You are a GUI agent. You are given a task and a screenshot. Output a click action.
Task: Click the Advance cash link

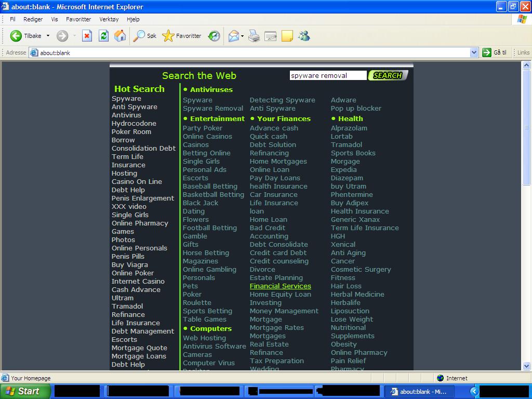[x=274, y=128]
